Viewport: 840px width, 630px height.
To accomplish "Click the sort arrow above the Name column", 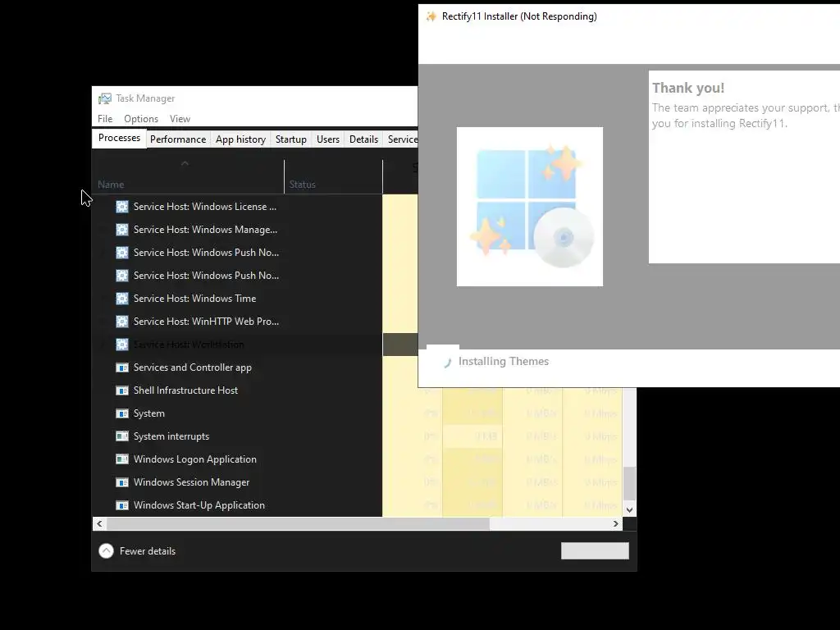I will [185, 163].
